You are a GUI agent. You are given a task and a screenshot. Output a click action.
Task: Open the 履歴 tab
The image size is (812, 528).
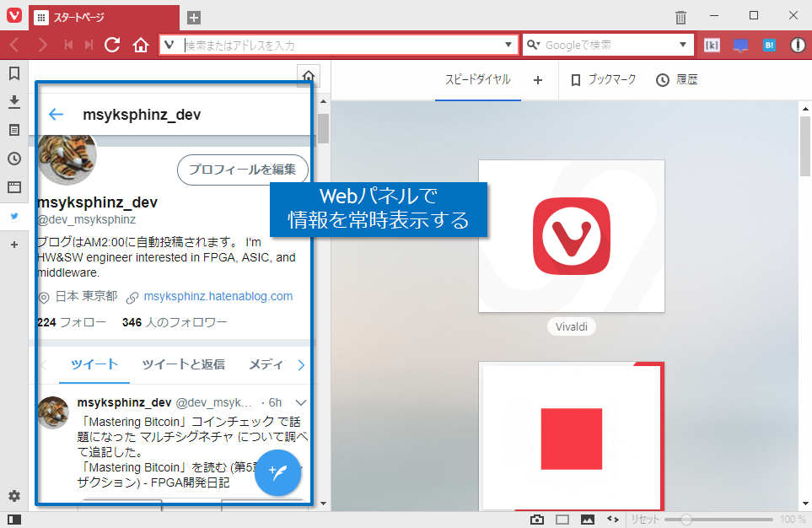point(677,80)
